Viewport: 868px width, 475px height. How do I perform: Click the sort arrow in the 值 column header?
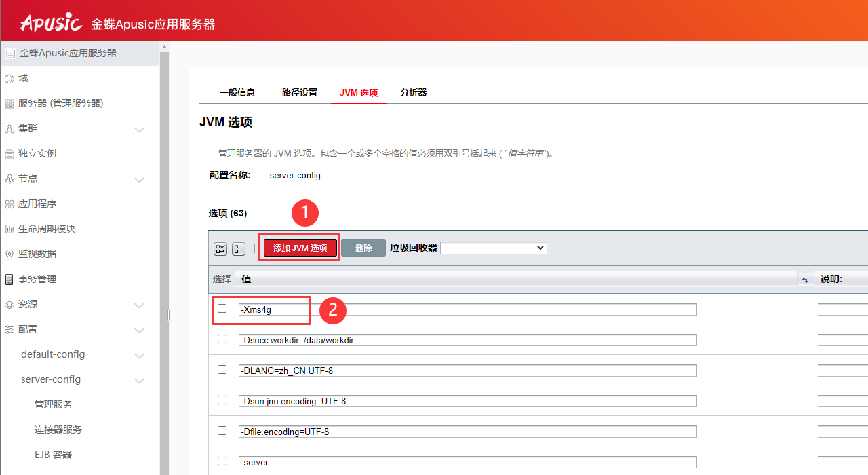coord(804,279)
